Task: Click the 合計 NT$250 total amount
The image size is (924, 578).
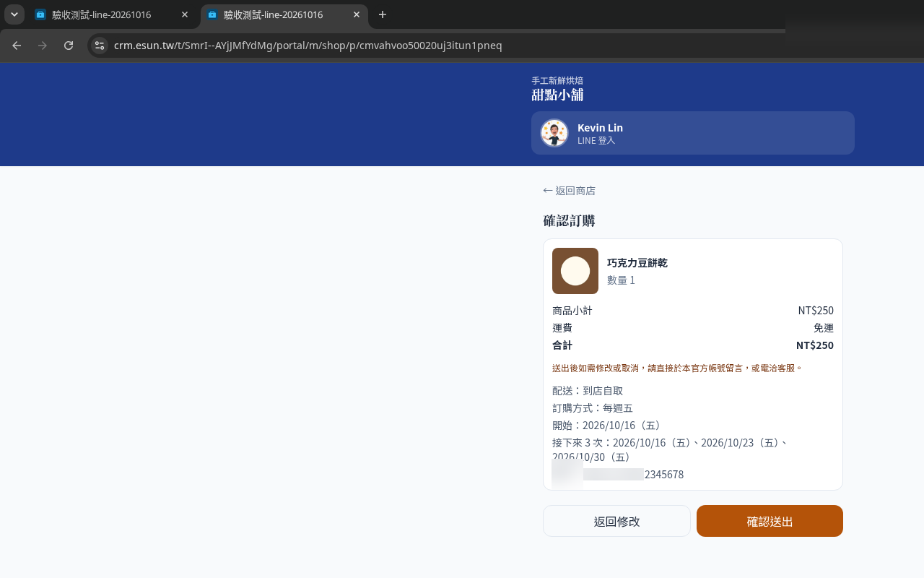Action: 815,345
